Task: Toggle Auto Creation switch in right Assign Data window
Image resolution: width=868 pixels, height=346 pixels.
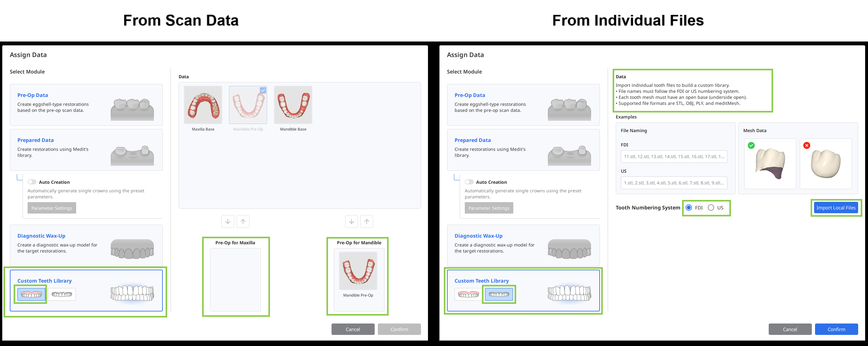Action: coord(469,182)
